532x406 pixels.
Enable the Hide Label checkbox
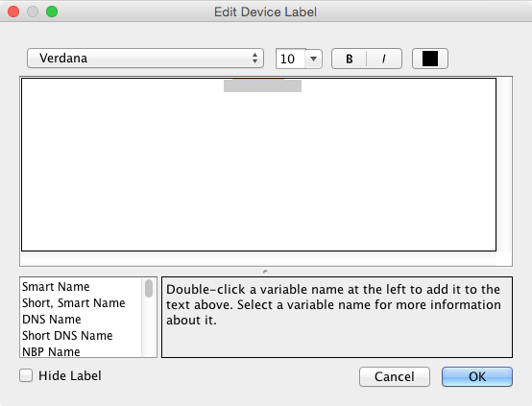[x=26, y=375]
